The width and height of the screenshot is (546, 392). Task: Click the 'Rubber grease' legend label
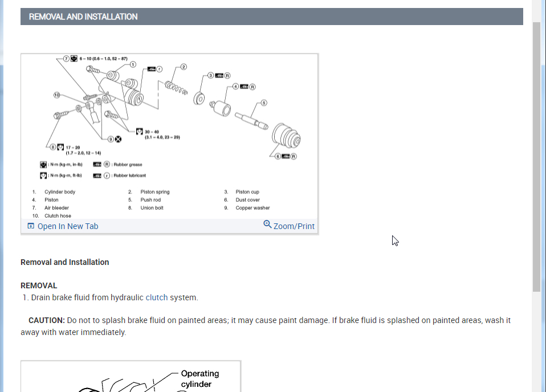point(128,164)
